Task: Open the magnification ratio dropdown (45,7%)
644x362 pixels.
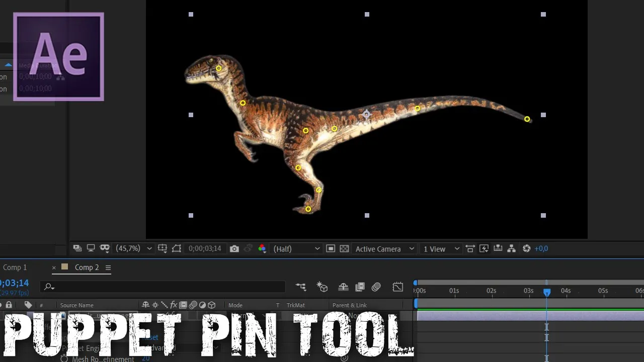Action: (134, 248)
